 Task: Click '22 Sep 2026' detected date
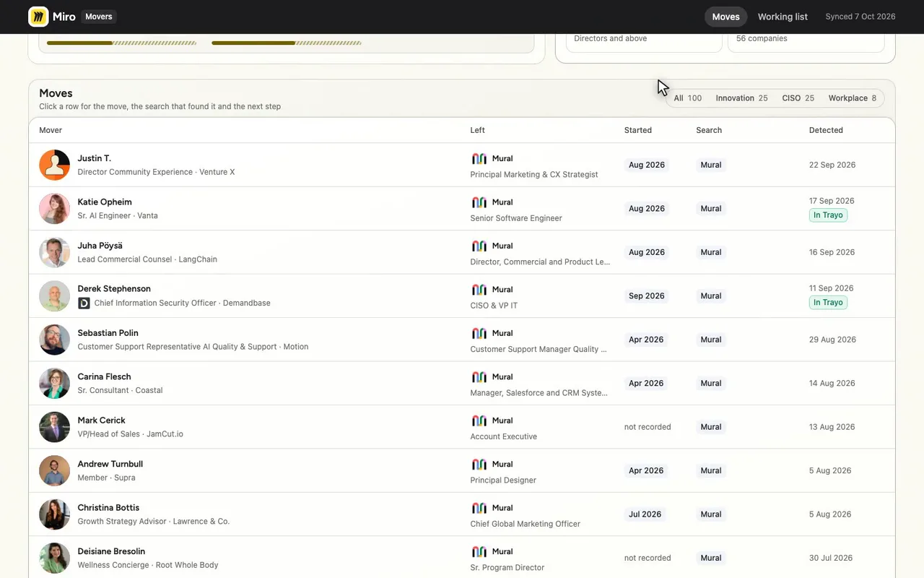pos(832,165)
